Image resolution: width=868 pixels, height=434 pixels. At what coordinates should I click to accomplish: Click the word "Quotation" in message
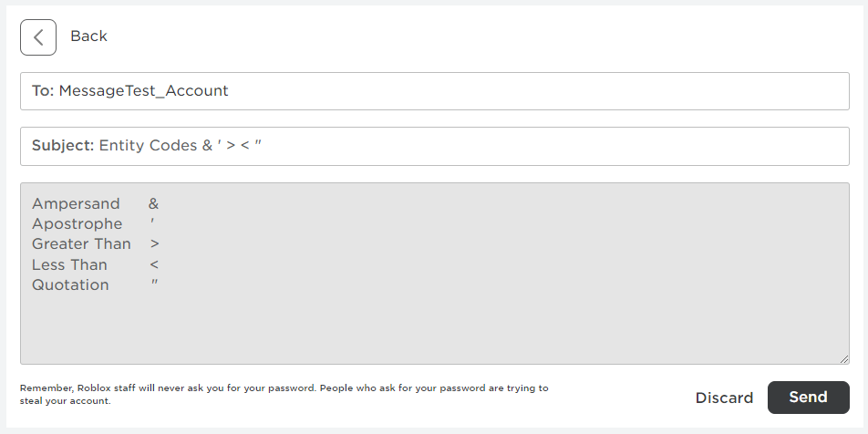coord(70,285)
